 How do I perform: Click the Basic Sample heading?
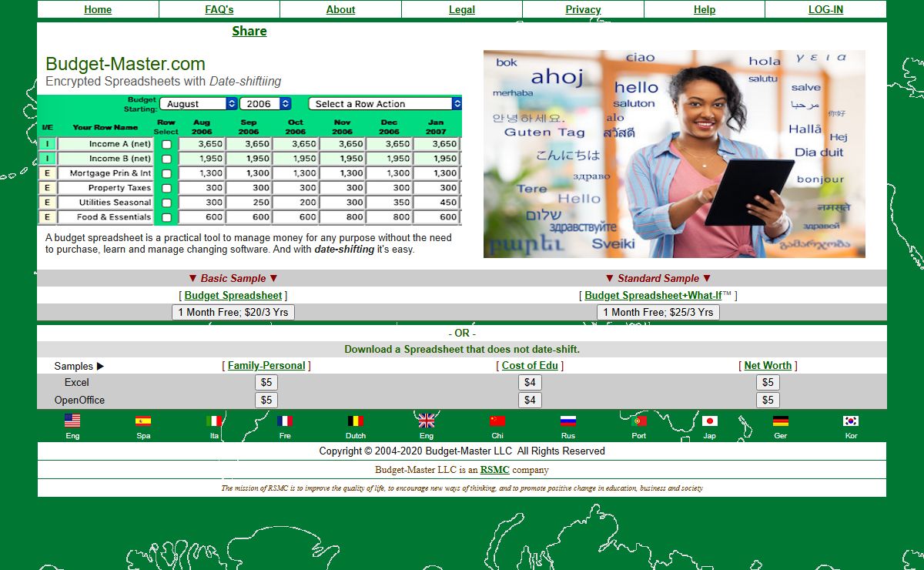(x=233, y=278)
